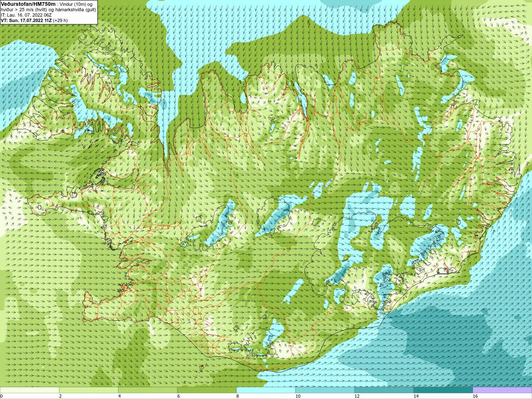Screen dimensions: 532x399
Task: Click the Veðurstofan/HM750m title text
Action: pos(28,4)
